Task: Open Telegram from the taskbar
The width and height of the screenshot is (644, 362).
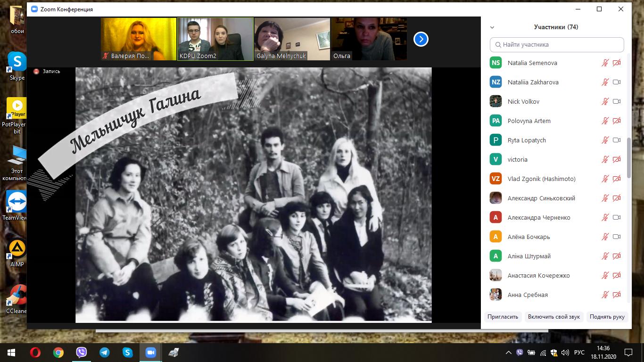Action: coord(104,353)
